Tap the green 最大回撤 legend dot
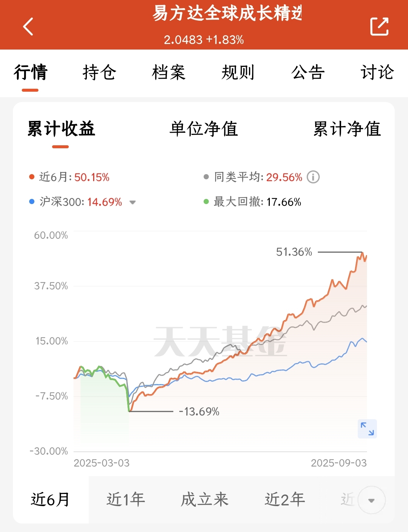The width and height of the screenshot is (408, 532). tap(206, 201)
